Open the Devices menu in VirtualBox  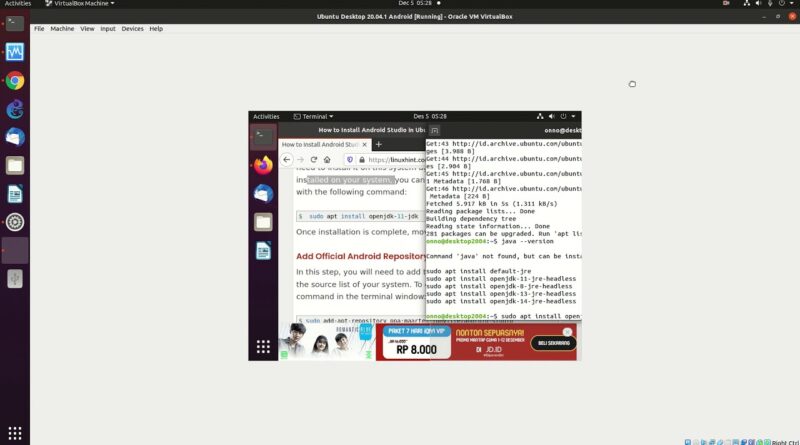pos(133,29)
